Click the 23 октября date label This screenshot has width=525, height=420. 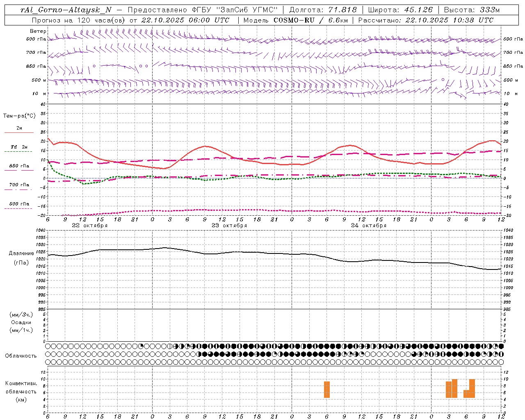click(229, 226)
